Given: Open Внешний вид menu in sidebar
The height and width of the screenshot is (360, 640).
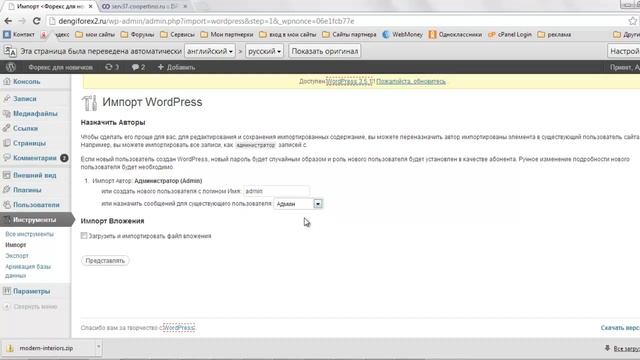Looking at the screenshot, I should [35, 175].
